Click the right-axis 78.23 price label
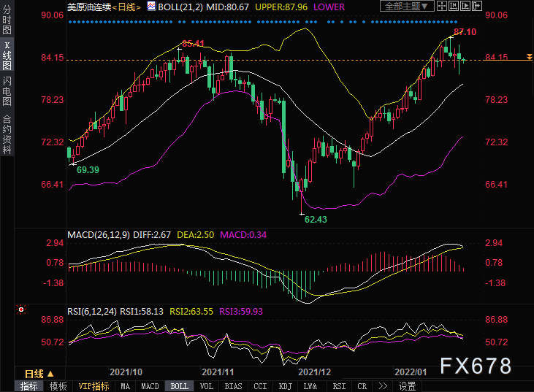This screenshot has width=534, height=392. 496,100
